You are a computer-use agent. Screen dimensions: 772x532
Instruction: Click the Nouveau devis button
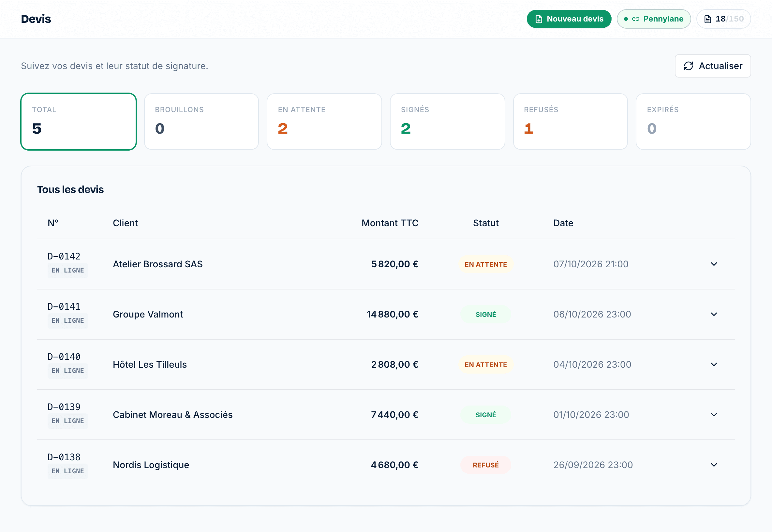point(569,19)
